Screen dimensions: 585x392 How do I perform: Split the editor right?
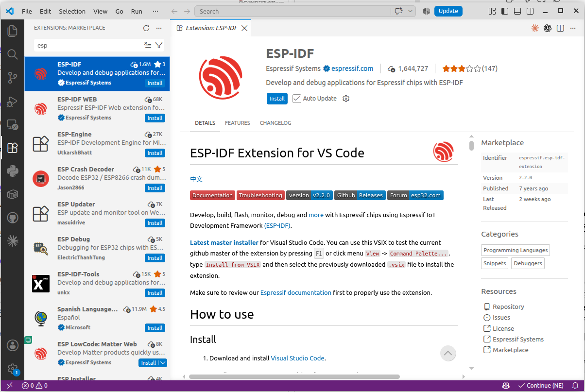(560, 28)
